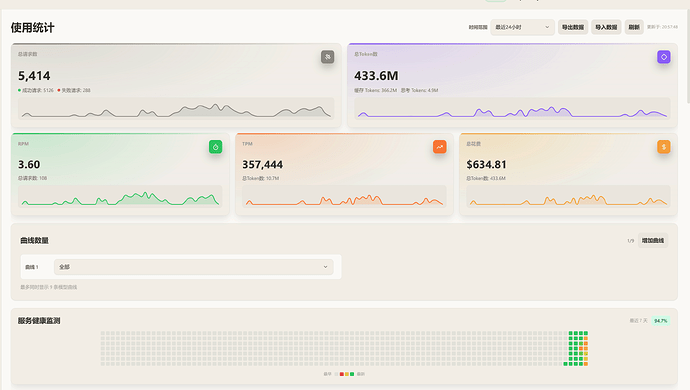Click the 增加曲线 add curve button
Screen dimensions: 690x390
[653, 241]
